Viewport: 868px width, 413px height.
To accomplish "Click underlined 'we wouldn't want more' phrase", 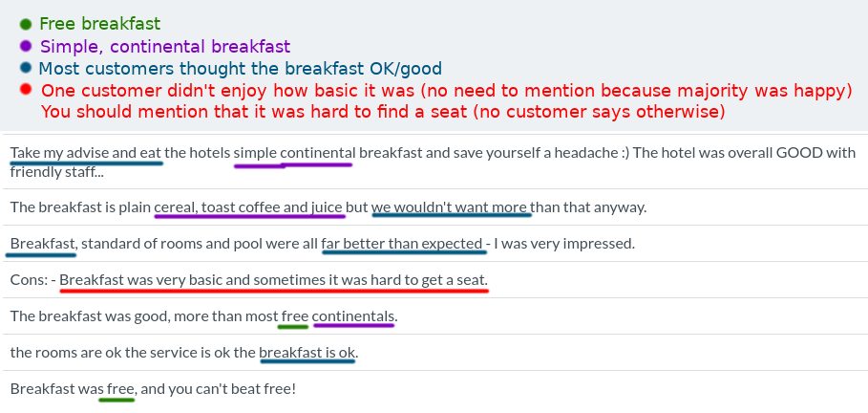I will pos(450,207).
